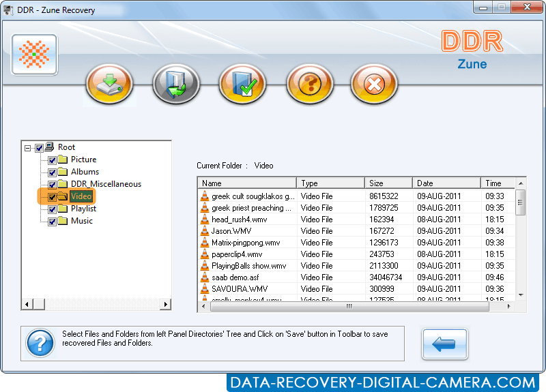546x392 pixels.
Task: Collapse the Root tree node
Action: pyautogui.click(x=27, y=148)
